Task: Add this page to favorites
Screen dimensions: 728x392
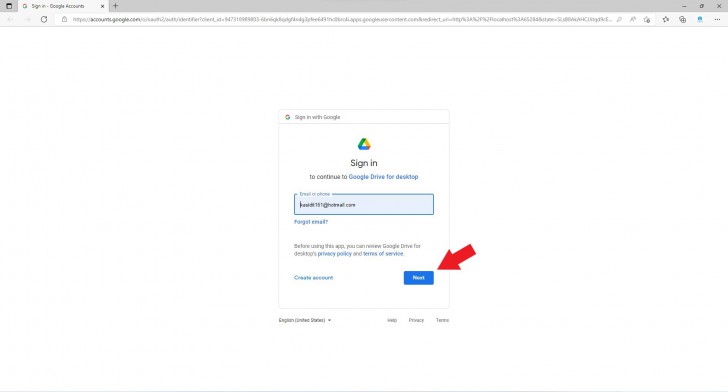Action: [x=647, y=20]
